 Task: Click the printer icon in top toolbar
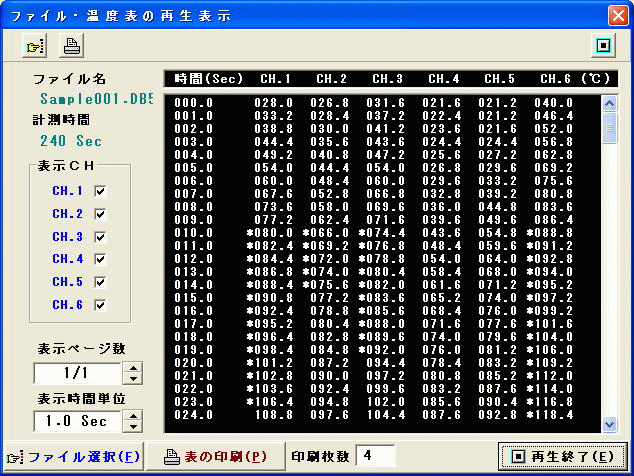[x=72, y=45]
